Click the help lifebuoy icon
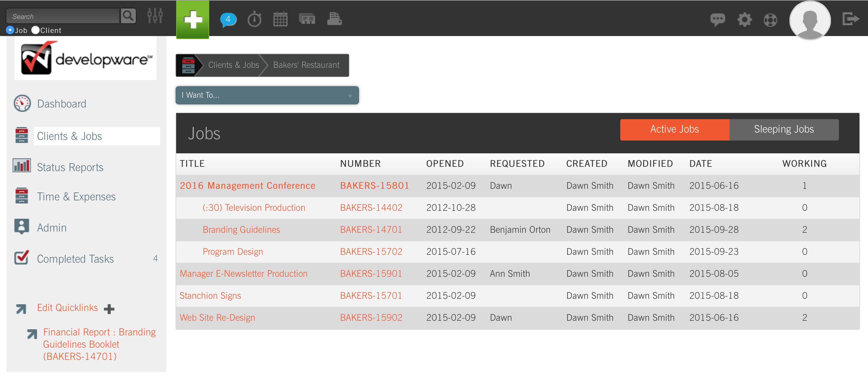The width and height of the screenshot is (868, 380). pyautogui.click(x=770, y=20)
